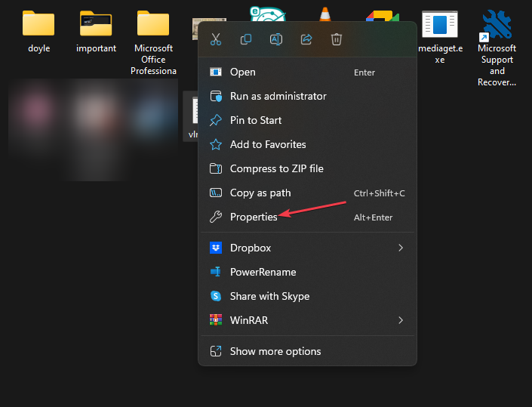
Task: Choose Add to Favorites
Action: (307, 144)
